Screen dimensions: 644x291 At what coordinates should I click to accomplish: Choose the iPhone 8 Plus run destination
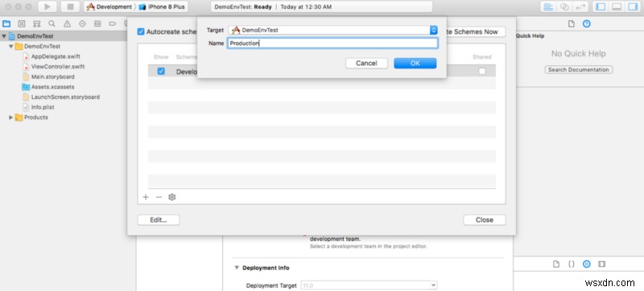[162, 6]
